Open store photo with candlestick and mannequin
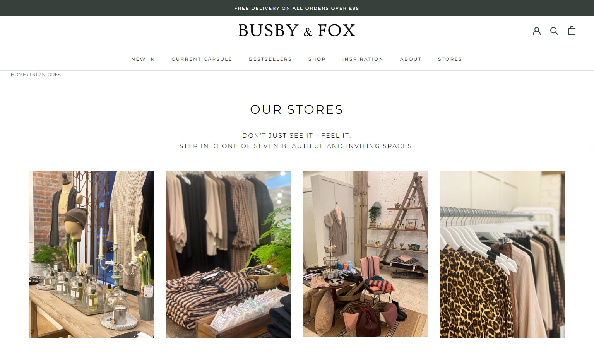Image resolution: width=594 pixels, height=364 pixels. 91,255
